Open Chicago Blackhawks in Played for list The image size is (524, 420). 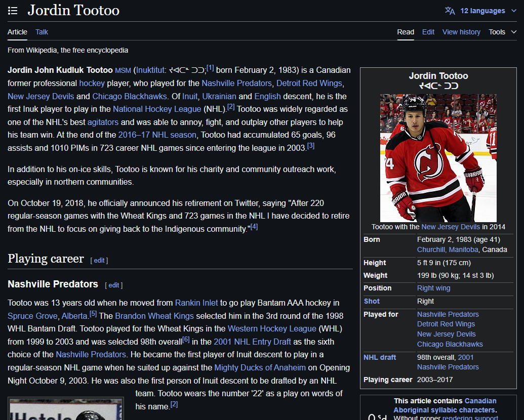[450, 344]
